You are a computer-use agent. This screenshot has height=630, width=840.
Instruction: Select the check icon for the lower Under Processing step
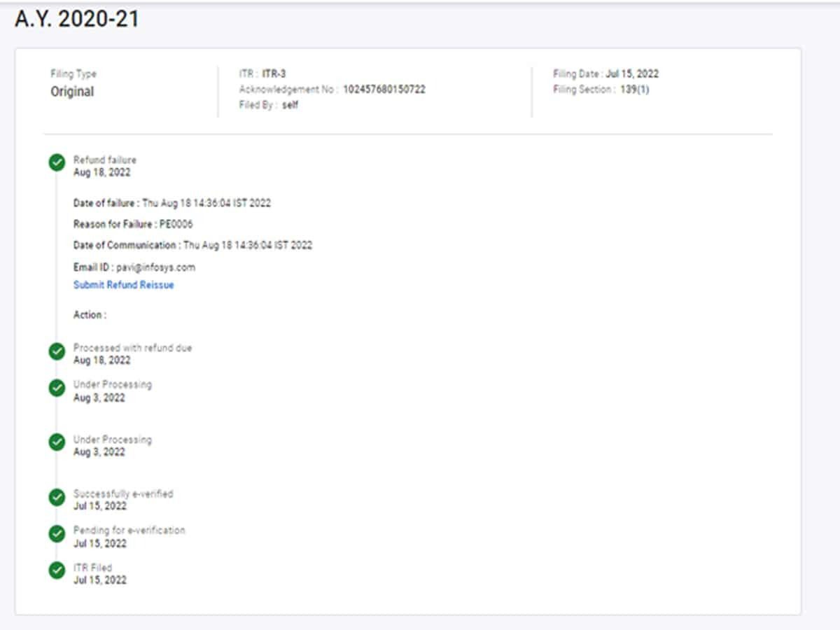(x=57, y=442)
